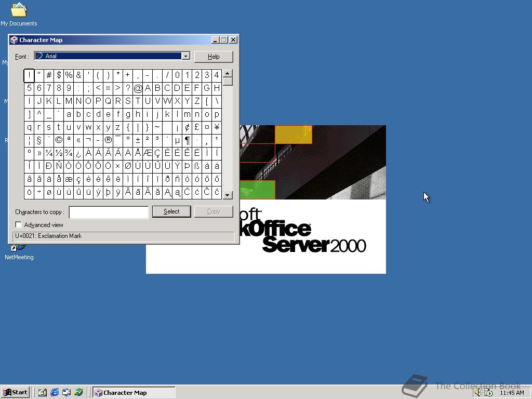The image size is (532, 399).
Task: Select the division ÷ character
Action: click(39, 192)
